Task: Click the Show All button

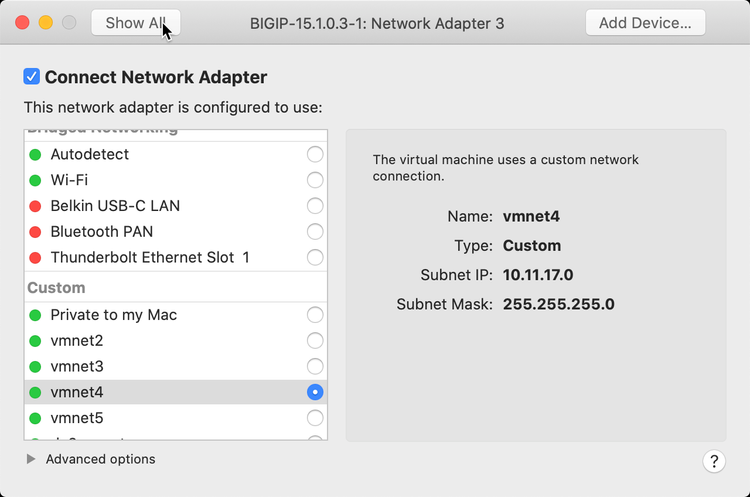Action: point(135,23)
